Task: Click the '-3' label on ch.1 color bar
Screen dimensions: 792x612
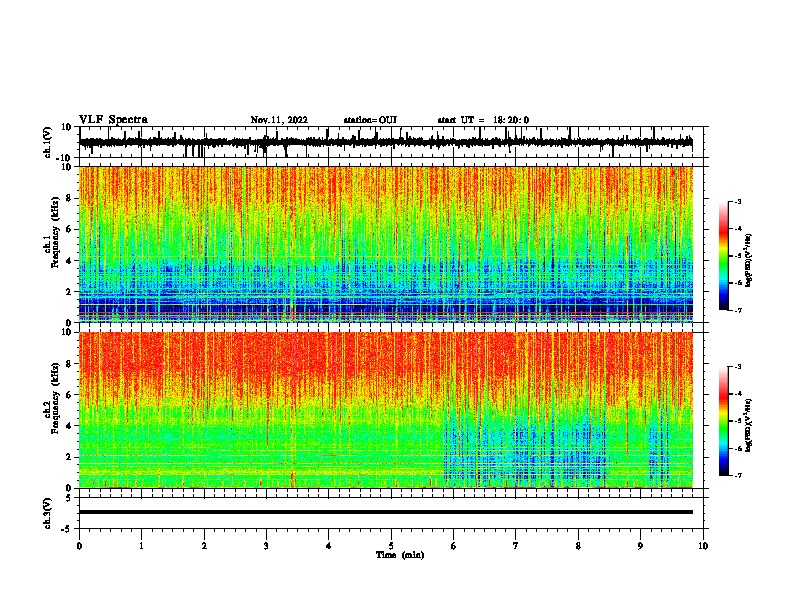Action: click(737, 201)
